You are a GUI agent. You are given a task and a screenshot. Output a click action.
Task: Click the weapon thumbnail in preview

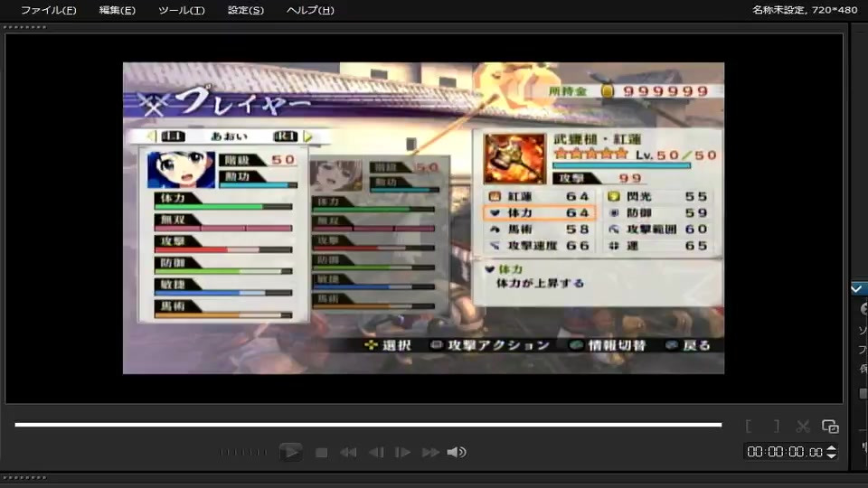(x=514, y=159)
